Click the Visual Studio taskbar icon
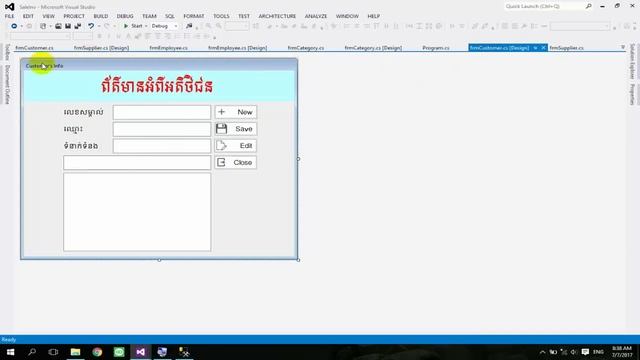This screenshot has height=360, width=640. tap(140, 352)
